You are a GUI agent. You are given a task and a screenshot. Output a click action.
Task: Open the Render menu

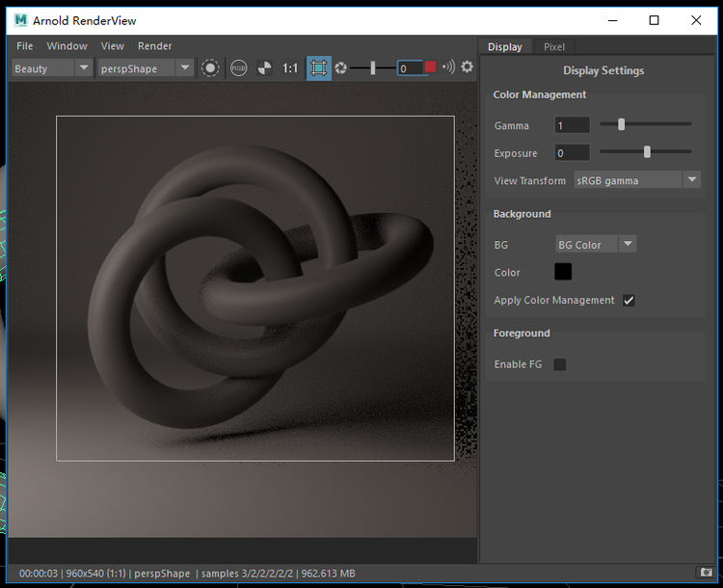pos(154,45)
